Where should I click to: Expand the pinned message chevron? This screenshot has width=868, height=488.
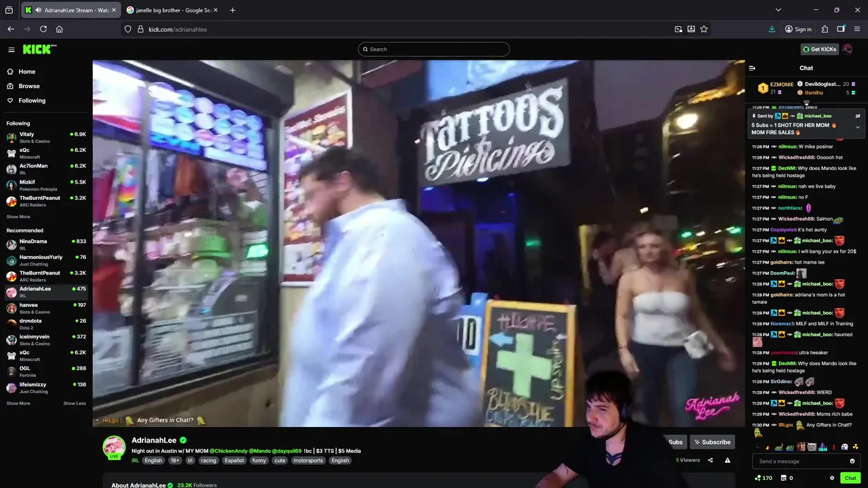pyautogui.click(x=858, y=127)
